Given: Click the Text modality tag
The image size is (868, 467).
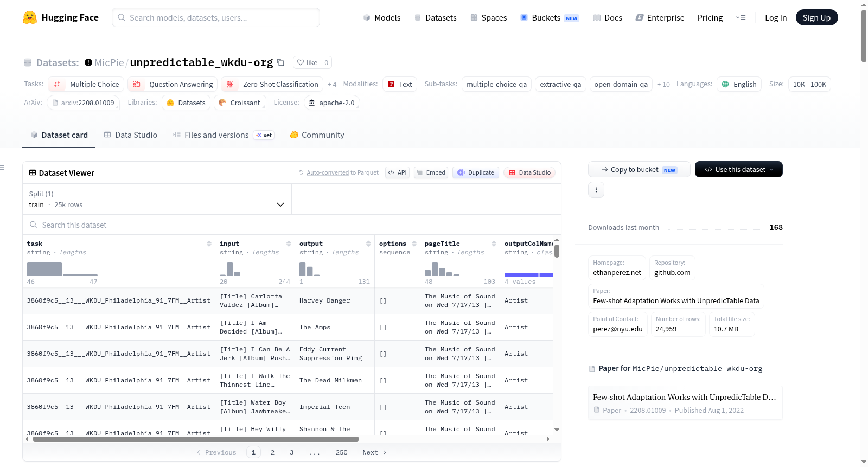Looking at the screenshot, I should 399,84.
